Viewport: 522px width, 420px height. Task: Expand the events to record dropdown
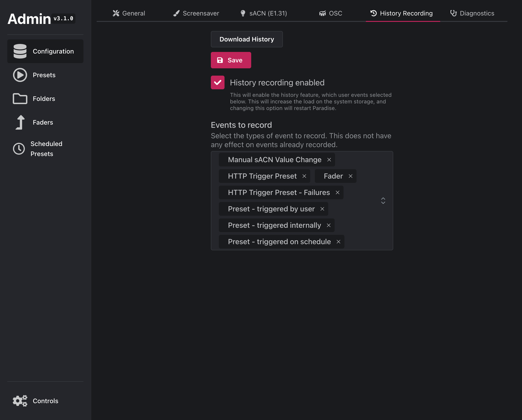[x=383, y=201]
